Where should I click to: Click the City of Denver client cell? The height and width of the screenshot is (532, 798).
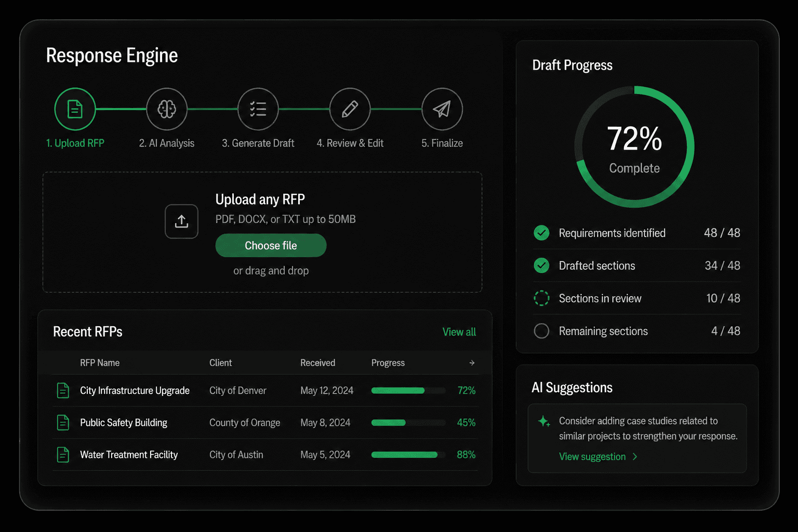pos(237,391)
